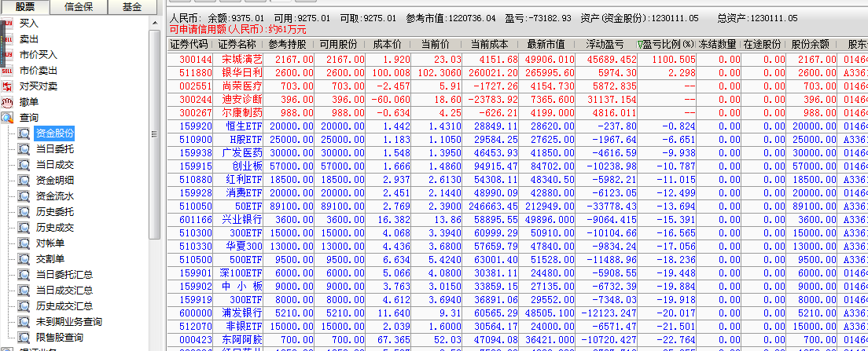Click the 市价买入 market buy icon

click(x=6, y=55)
